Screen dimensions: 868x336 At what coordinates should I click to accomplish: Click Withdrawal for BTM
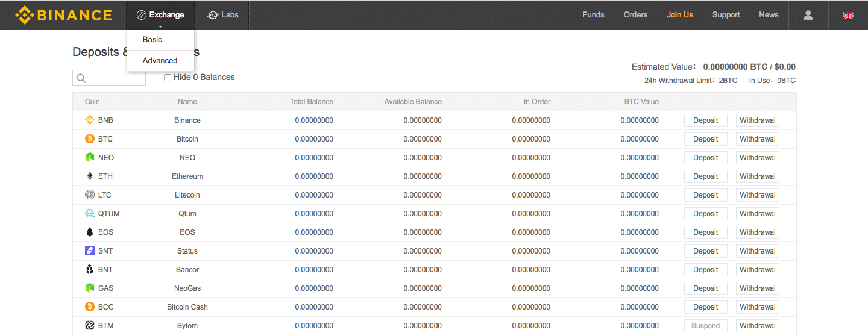tap(758, 326)
